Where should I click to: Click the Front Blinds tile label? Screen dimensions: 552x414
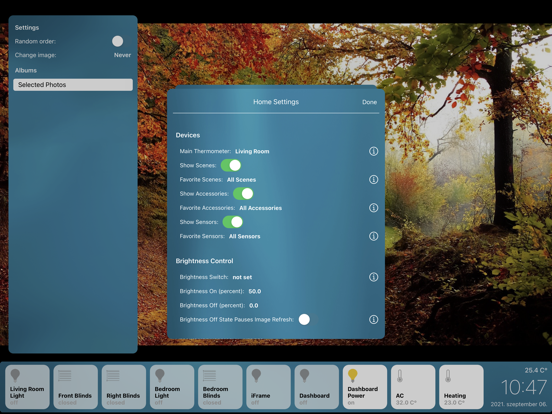pos(75,396)
